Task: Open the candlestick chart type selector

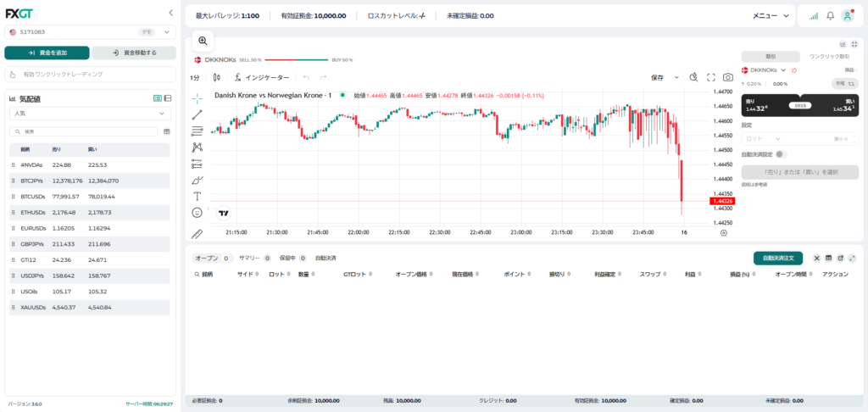Action: click(216, 77)
